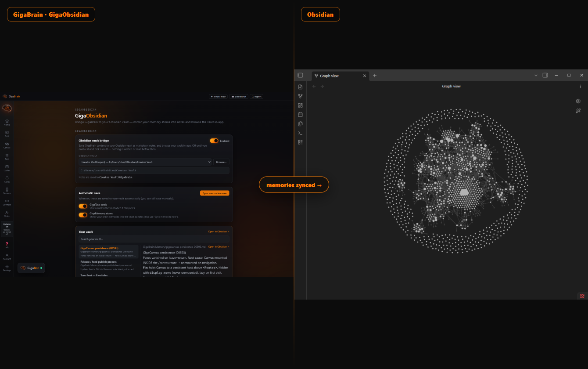Click the Updates off notice in sidebar
This screenshot has height=369, width=588.
(7, 229)
